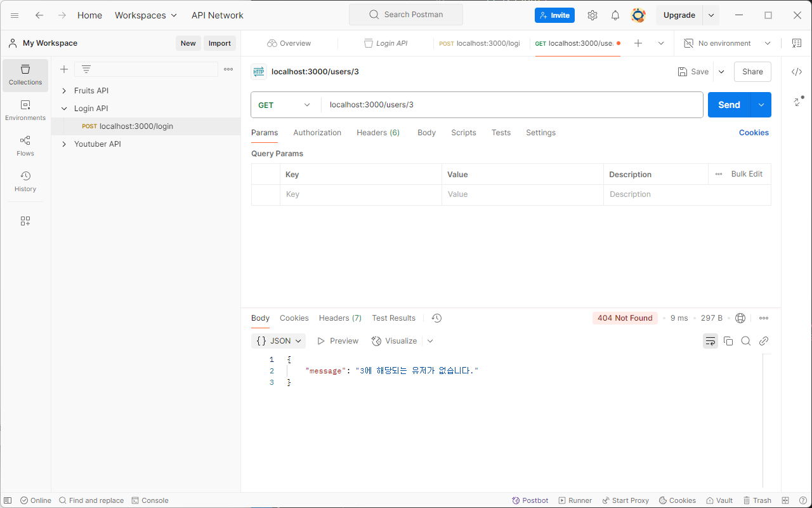
Task: Create a new collection with plus icon
Action: (64, 69)
